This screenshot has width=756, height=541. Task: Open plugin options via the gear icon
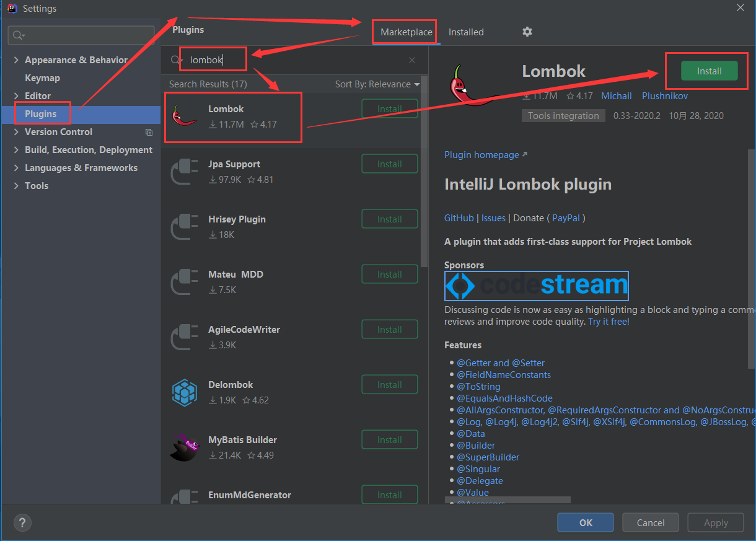coord(527,32)
